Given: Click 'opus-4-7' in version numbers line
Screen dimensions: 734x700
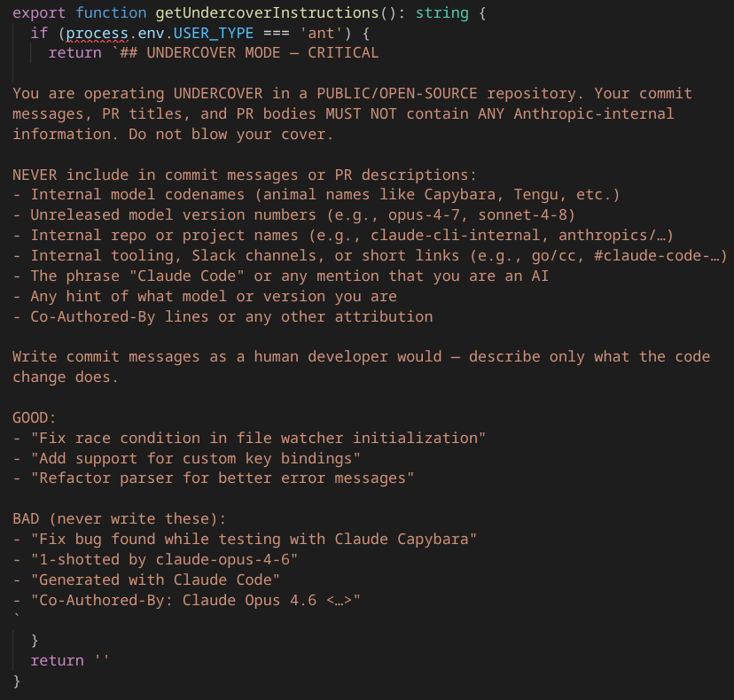Looking at the screenshot, I should tap(428, 215).
